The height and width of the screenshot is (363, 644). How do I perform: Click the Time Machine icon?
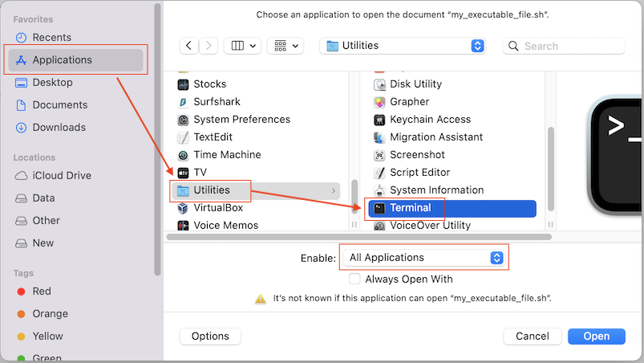pos(183,155)
